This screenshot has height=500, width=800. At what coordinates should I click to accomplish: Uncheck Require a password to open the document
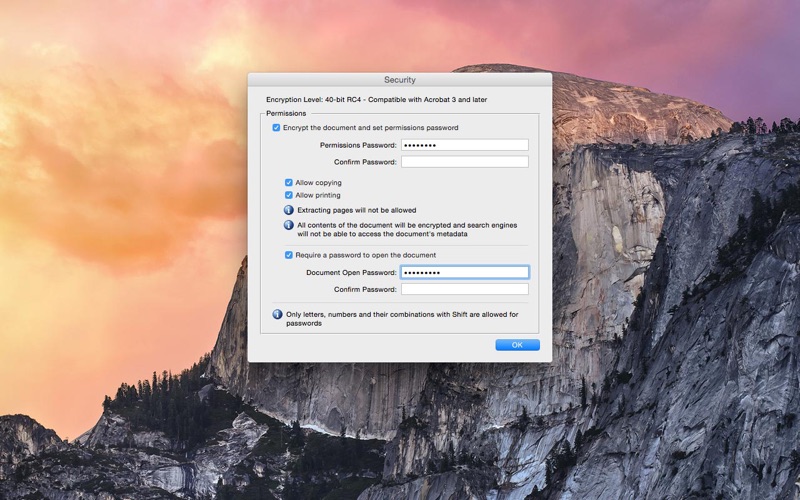tap(289, 255)
